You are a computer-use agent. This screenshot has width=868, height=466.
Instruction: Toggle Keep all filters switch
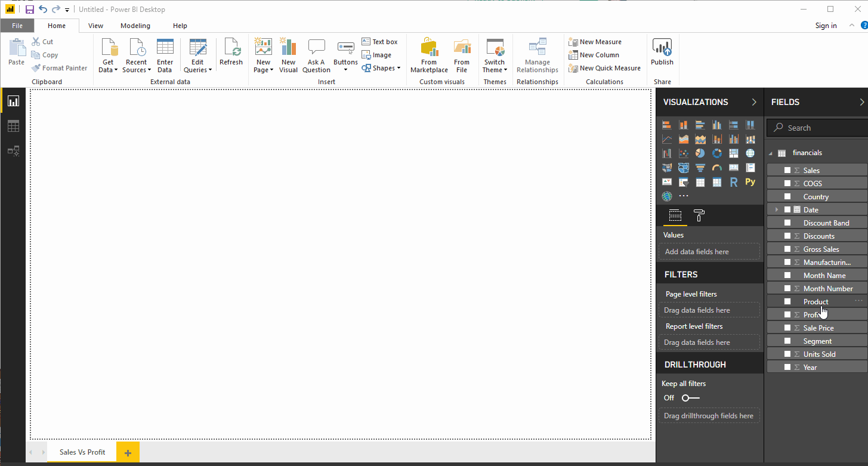pyautogui.click(x=690, y=398)
